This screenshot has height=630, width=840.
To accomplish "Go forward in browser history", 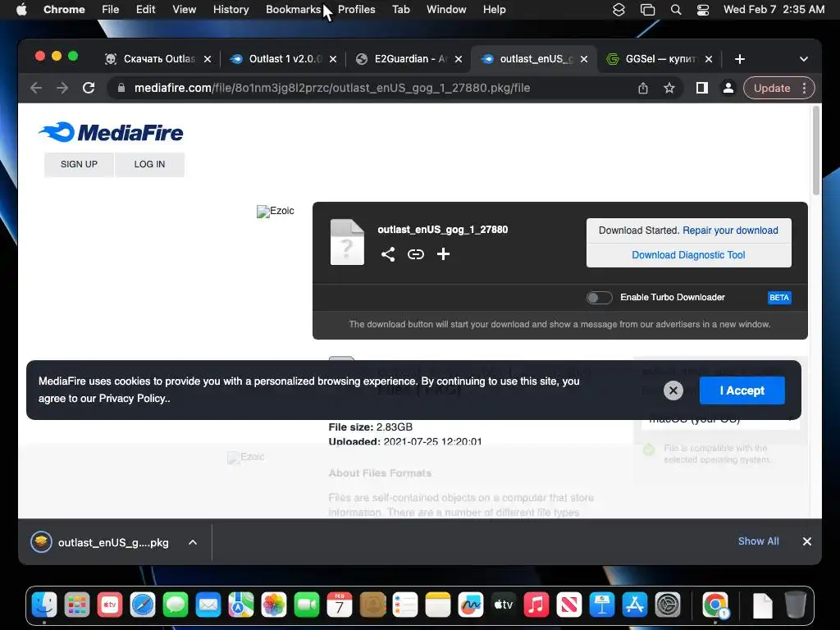I will point(62,88).
